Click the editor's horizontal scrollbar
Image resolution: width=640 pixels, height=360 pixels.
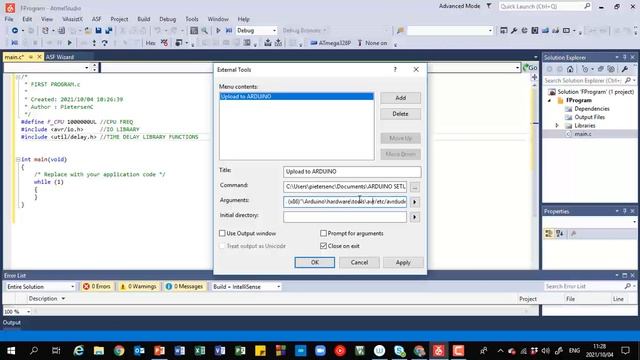point(282,311)
